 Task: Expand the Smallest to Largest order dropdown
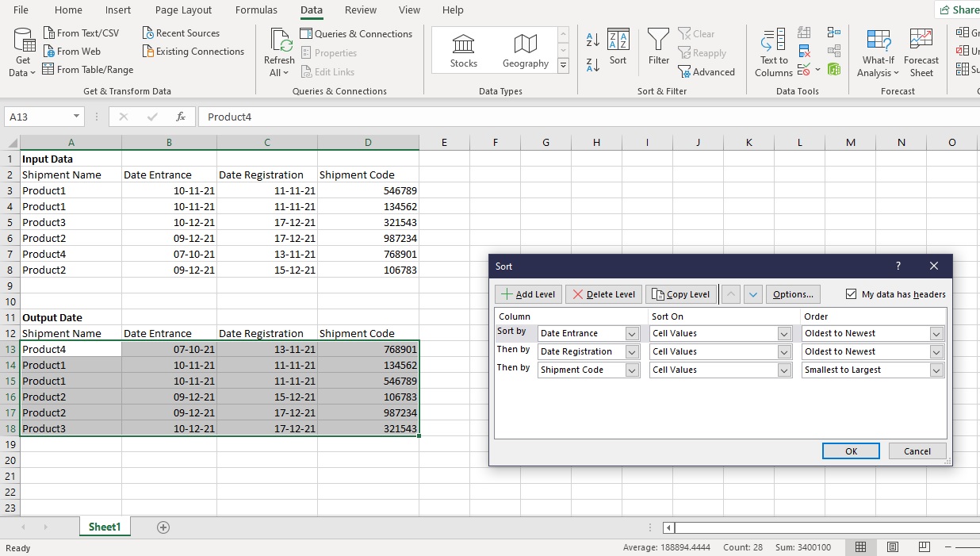click(936, 370)
